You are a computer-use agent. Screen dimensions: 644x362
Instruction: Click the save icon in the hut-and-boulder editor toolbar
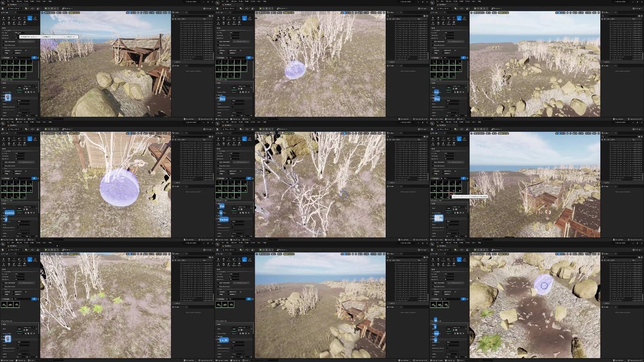point(3,8)
